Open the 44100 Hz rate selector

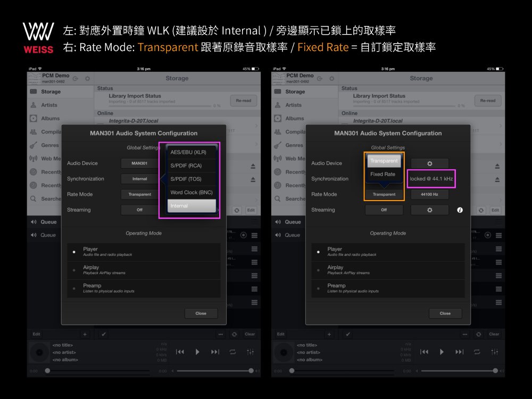[x=429, y=194]
